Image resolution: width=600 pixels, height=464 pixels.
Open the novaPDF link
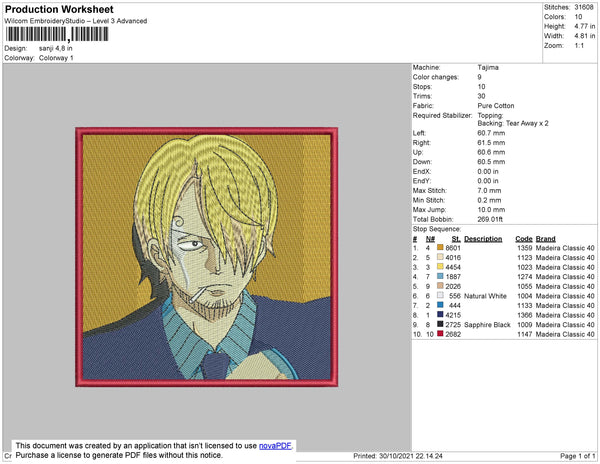pos(275,446)
